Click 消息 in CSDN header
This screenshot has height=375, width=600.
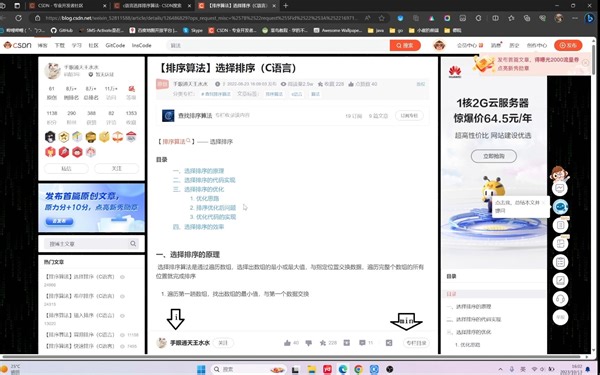point(496,45)
